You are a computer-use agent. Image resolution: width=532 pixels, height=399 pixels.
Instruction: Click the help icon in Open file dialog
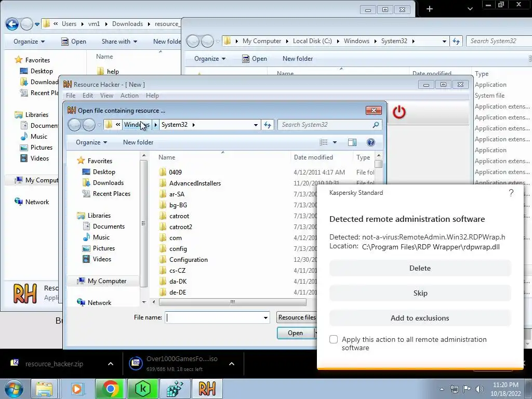pyautogui.click(x=371, y=142)
